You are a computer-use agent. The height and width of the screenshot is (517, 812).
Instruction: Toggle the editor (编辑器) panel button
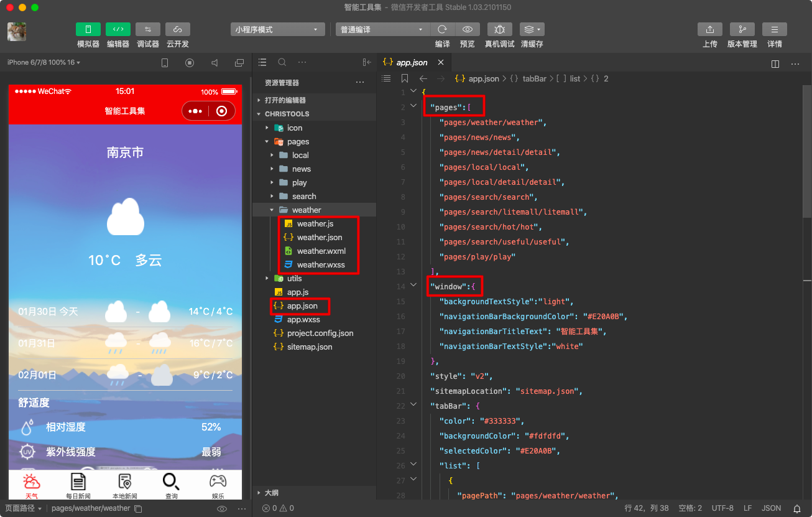[x=118, y=29]
